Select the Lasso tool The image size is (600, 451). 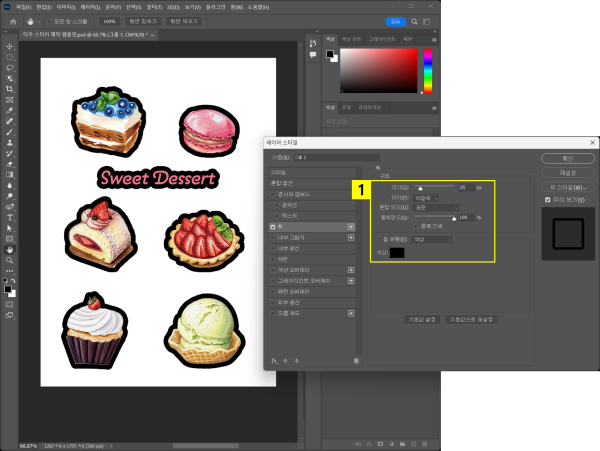pyautogui.click(x=10, y=68)
